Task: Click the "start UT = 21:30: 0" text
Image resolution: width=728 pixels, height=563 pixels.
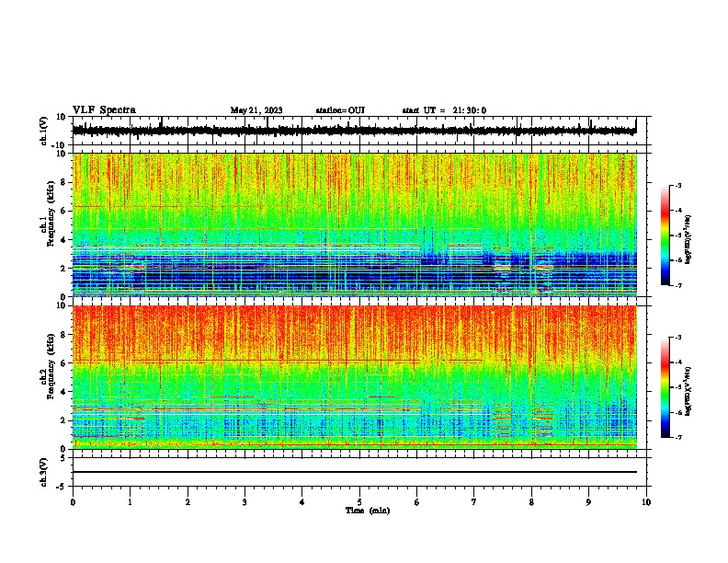Action: [444, 110]
